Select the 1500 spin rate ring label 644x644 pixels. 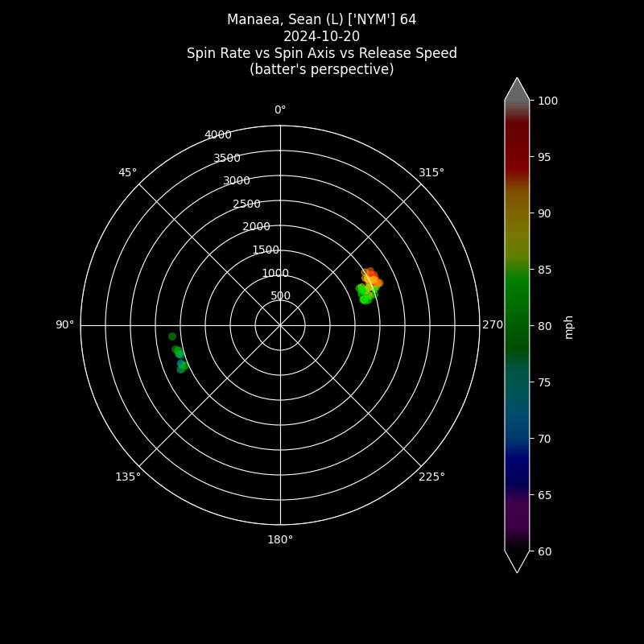point(266,250)
